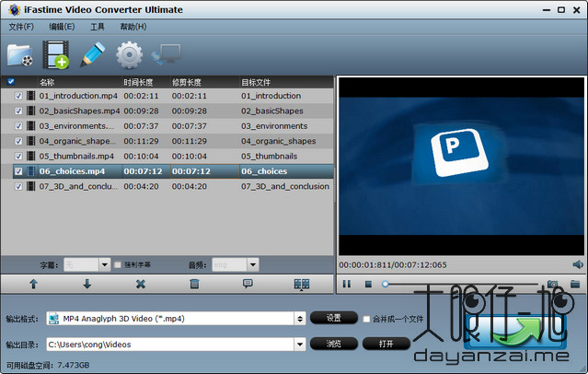Open the audio track dropdown showing eng
The height and width of the screenshot is (374, 588).
[253, 264]
